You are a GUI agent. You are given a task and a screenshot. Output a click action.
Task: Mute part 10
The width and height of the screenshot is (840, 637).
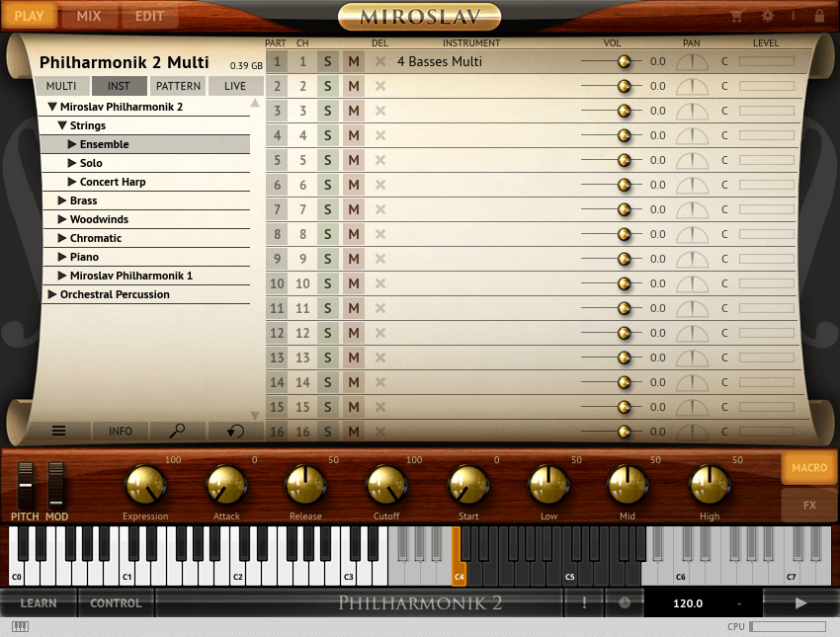pos(354,283)
